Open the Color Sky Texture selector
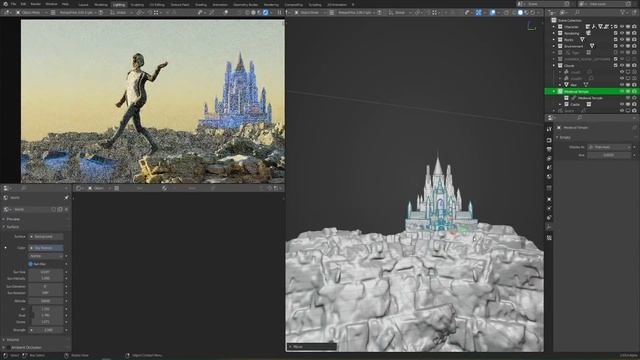Image resolution: width=640 pixels, height=360 pixels. (x=46, y=248)
